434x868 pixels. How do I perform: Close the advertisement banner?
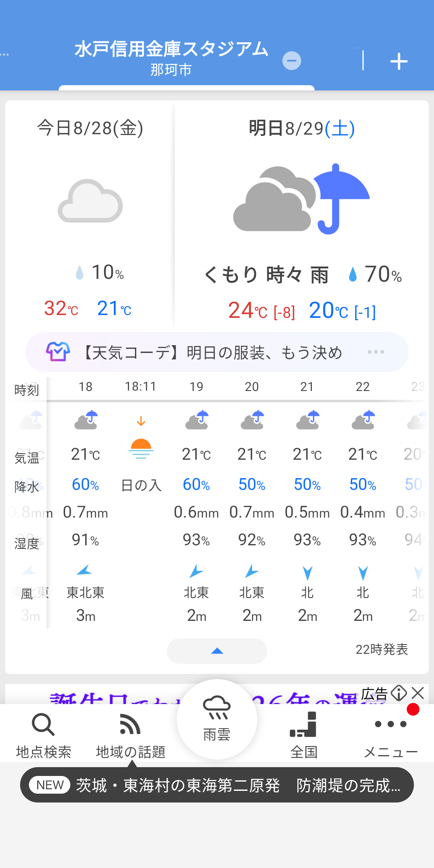pos(418,693)
